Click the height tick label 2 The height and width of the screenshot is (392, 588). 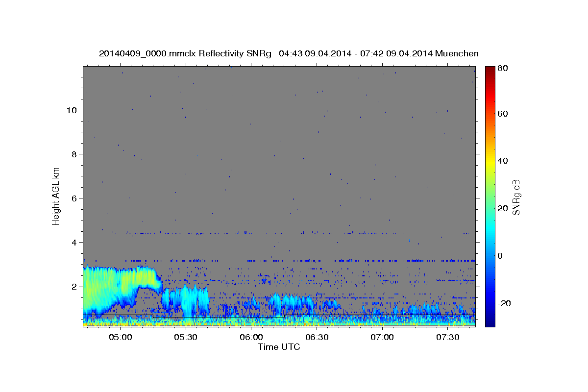[x=74, y=287]
